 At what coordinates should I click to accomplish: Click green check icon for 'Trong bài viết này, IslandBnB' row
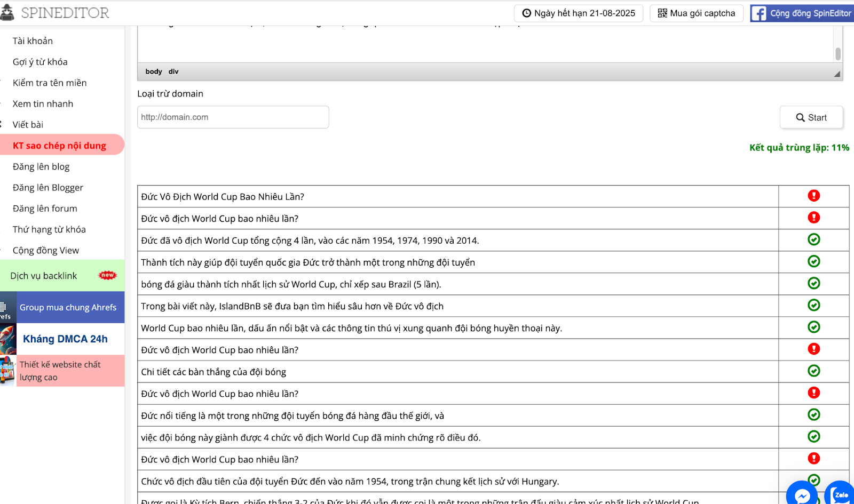point(813,305)
